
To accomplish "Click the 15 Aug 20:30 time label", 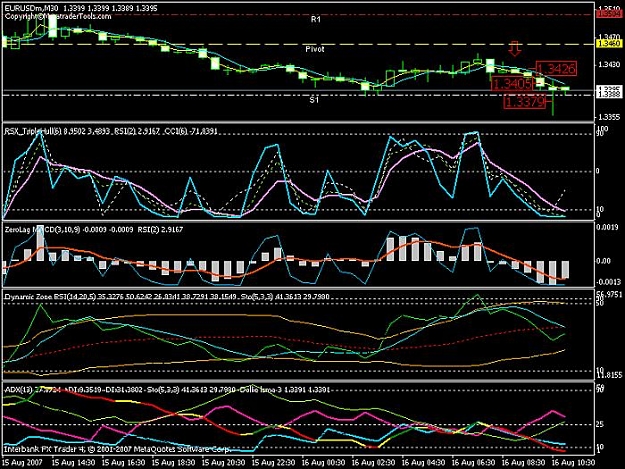I will tap(223, 463).
